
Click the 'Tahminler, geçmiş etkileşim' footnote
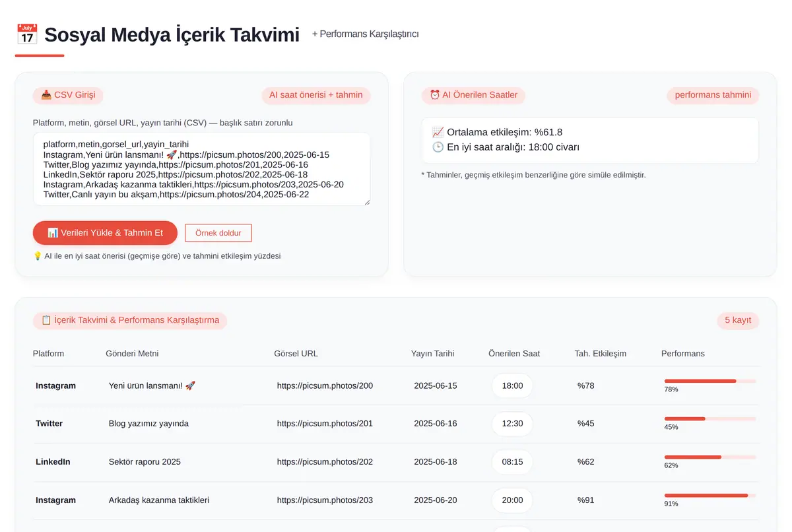coord(533,175)
